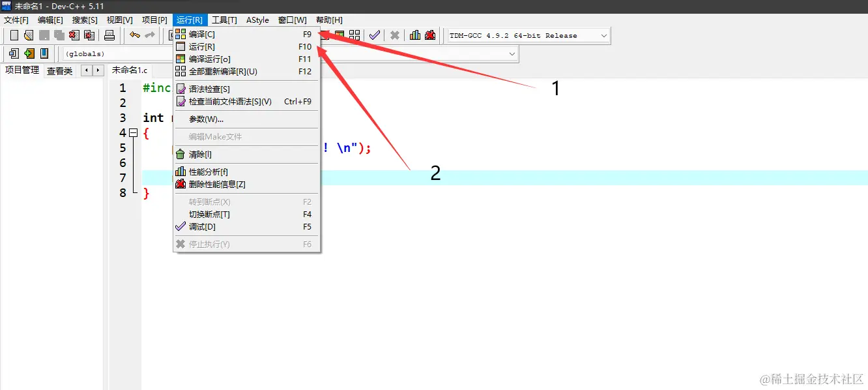Open the (globals) scope dropdown
Image resolution: width=868 pixels, height=390 pixels.
(117, 53)
